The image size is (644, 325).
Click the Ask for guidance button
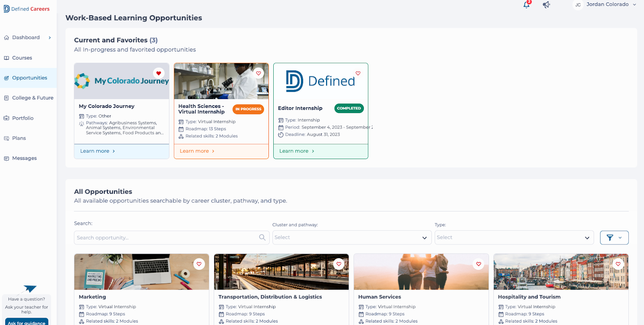[27, 322]
